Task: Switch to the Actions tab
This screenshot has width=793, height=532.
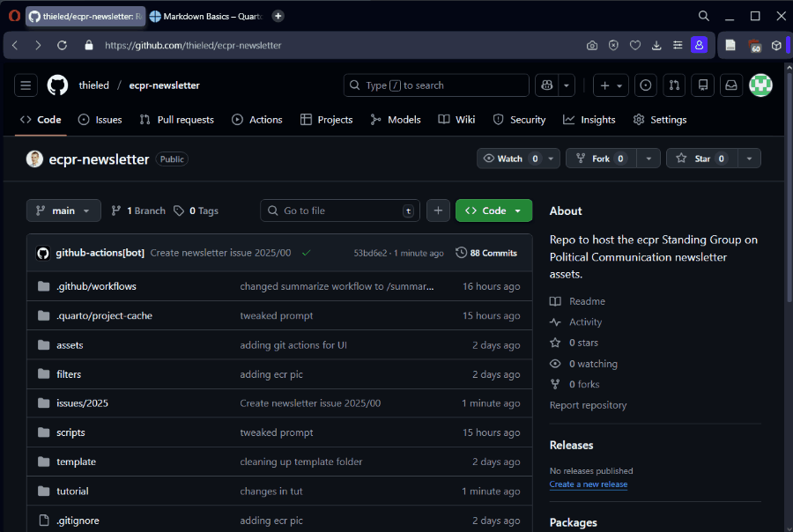Action: (256, 120)
